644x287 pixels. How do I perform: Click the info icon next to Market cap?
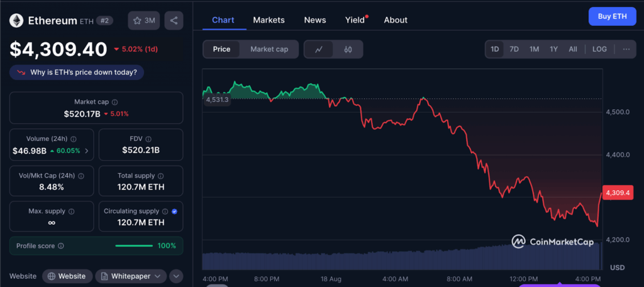tap(114, 102)
